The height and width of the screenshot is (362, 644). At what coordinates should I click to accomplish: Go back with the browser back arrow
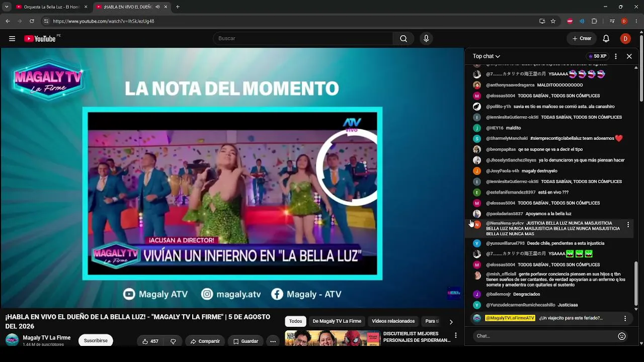[x=8, y=21]
